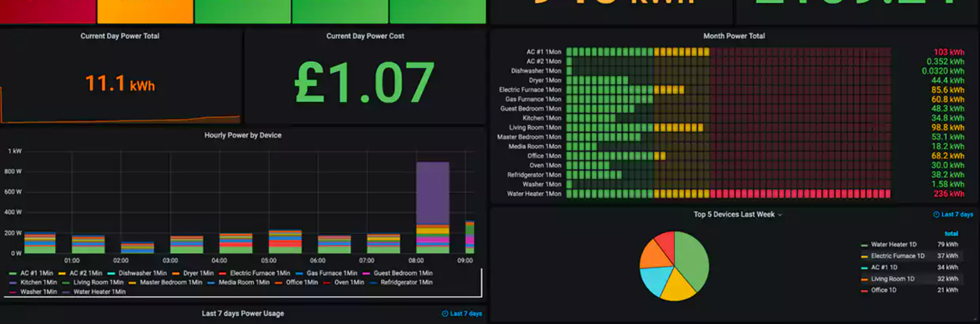The height and width of the screenshot is (324, 980).
Task: Toggle Gas Furnace 1Min series visibility
Action: point(332,273)
